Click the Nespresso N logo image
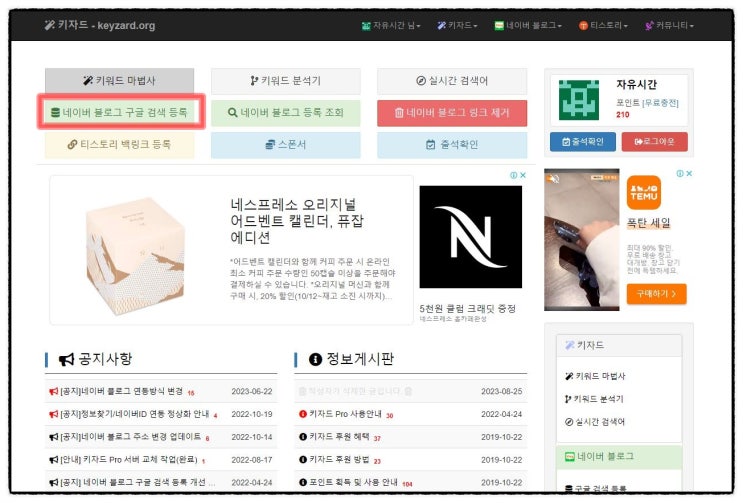Viewport: 743px width, 503px height. pyautogui.click(x=471, y=237)
